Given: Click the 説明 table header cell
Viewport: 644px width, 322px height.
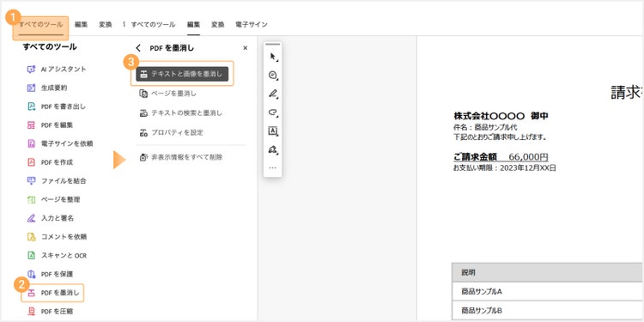Looking at the screenshot, I should click(x=548, y=272).
